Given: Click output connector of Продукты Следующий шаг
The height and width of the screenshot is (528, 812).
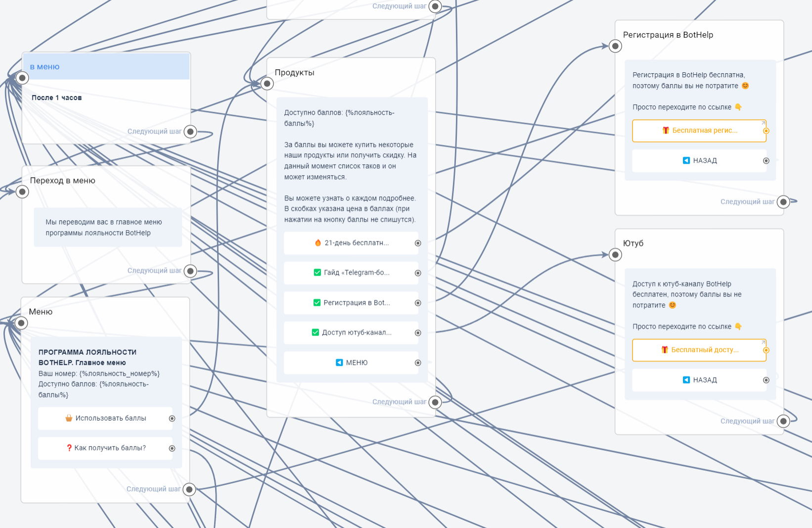Looking at the screenshot, I should [x=435, y=402].
